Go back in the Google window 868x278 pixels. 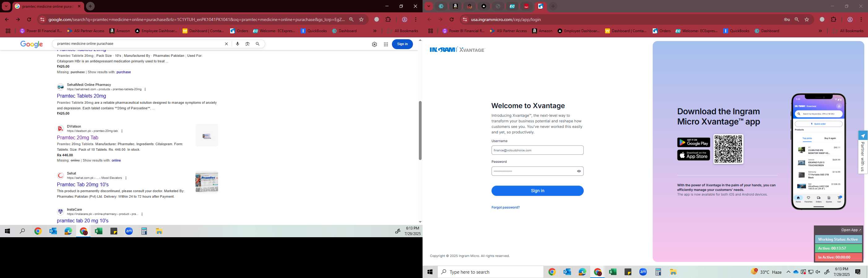click(7, 19)
